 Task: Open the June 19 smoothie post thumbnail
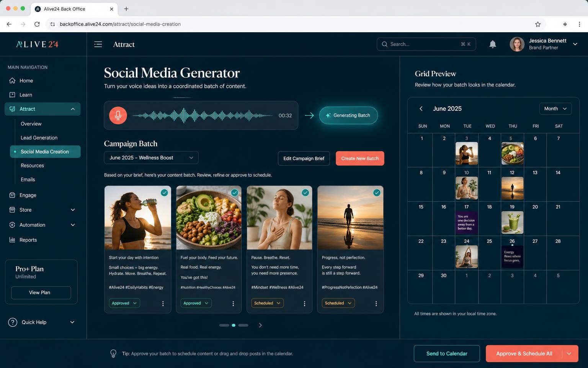click(512, 222)
